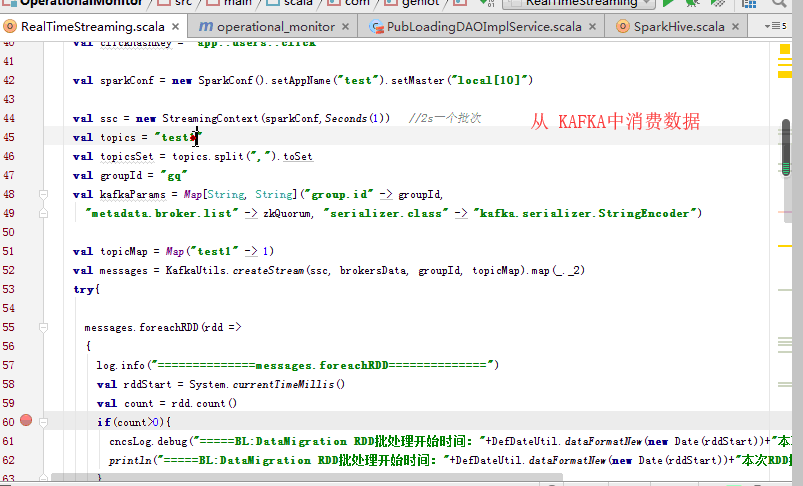
Task: Click the OperationalMonitor breadcrumb
Action: pos(70,3)
